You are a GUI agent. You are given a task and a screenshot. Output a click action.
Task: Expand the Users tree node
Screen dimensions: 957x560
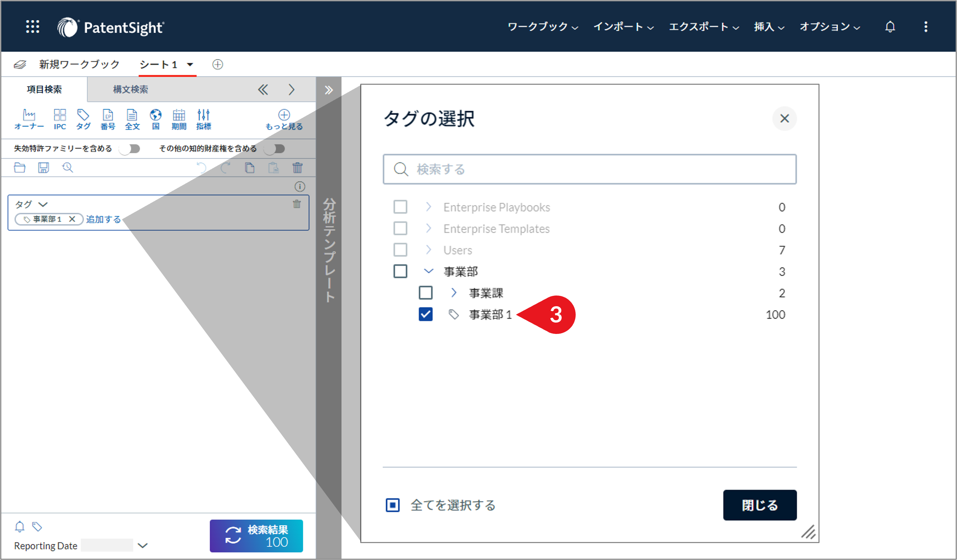click(x=428, y=250)
